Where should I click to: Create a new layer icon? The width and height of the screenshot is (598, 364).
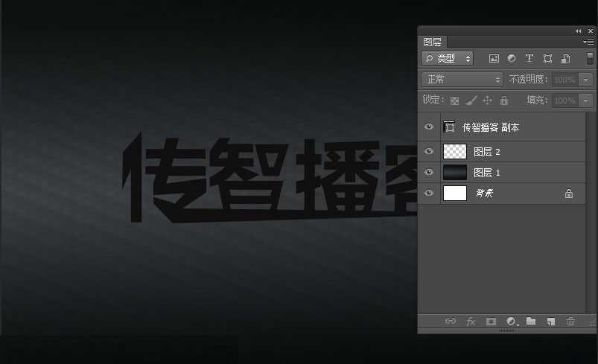pos(550,322)
